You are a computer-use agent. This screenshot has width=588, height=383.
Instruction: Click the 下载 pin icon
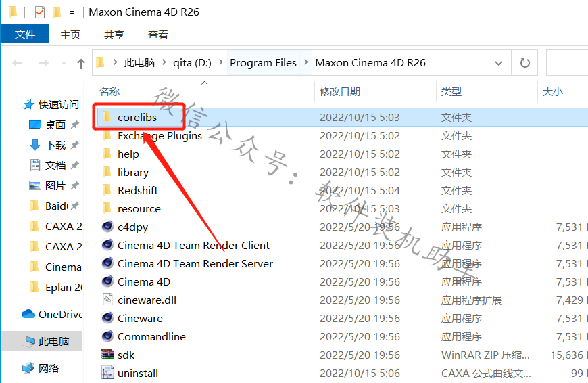pos(74,145)
